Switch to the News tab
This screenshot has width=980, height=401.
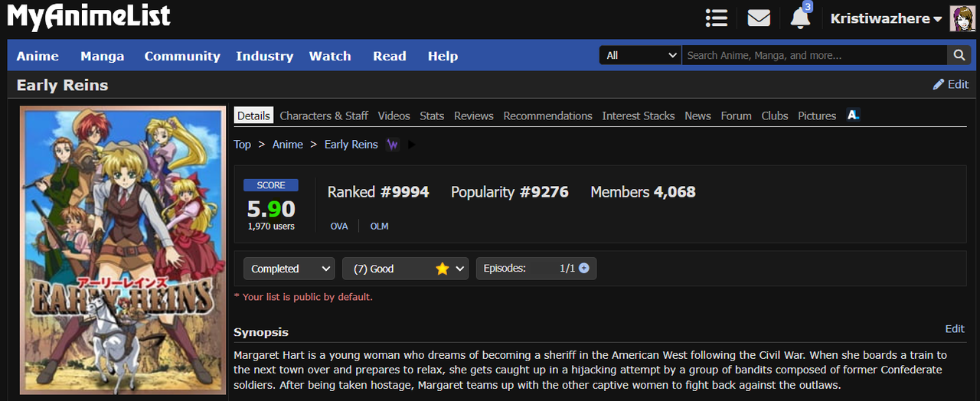697,116
